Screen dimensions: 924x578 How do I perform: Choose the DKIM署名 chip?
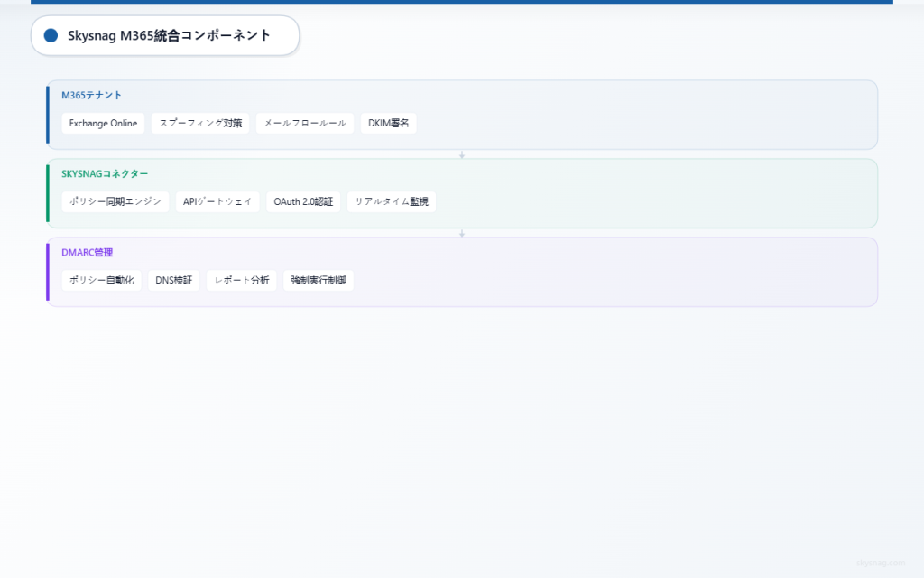[x=388, y=123]
